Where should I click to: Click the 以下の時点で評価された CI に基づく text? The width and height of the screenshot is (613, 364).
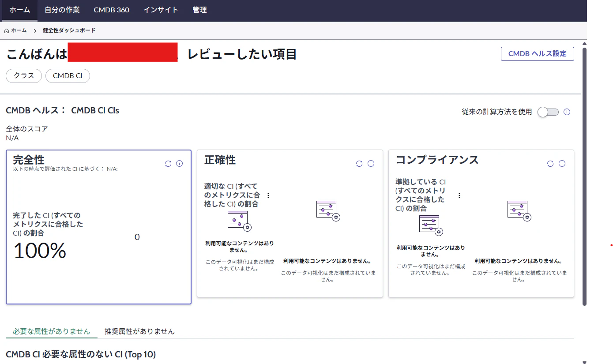point(65,169)
